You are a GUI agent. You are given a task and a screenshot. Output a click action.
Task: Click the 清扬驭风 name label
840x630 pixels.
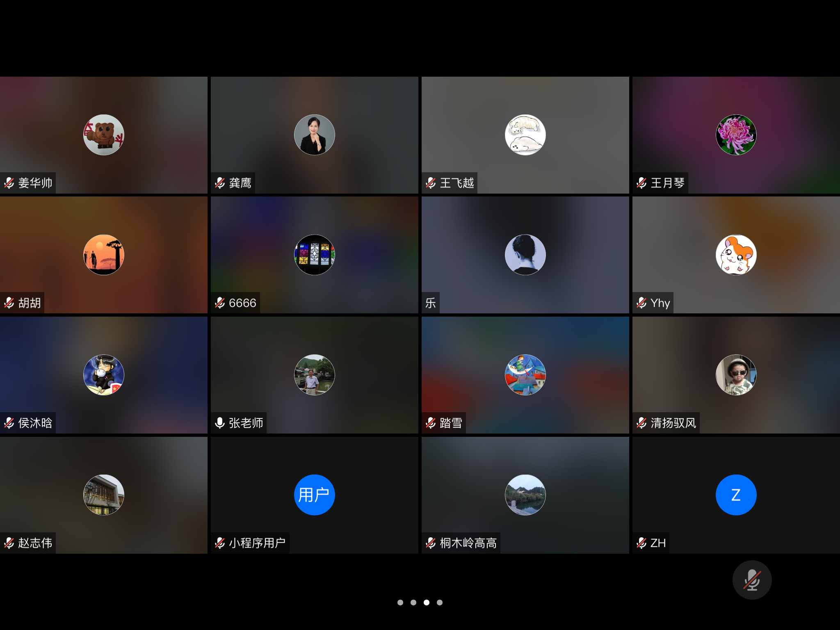point(673,423)
